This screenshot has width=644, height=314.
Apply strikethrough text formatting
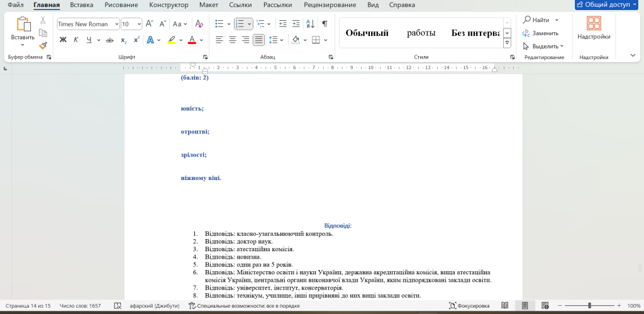(109, 40)
